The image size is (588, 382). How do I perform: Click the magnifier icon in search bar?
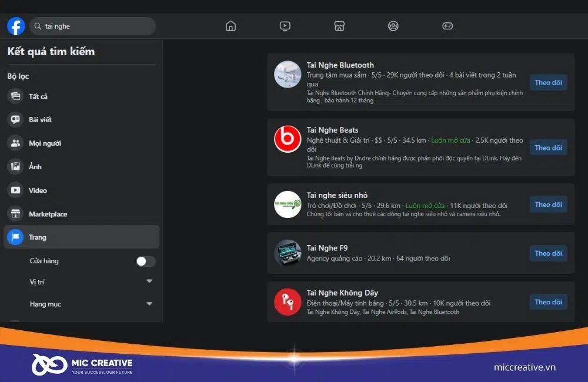tap(38, 26)
